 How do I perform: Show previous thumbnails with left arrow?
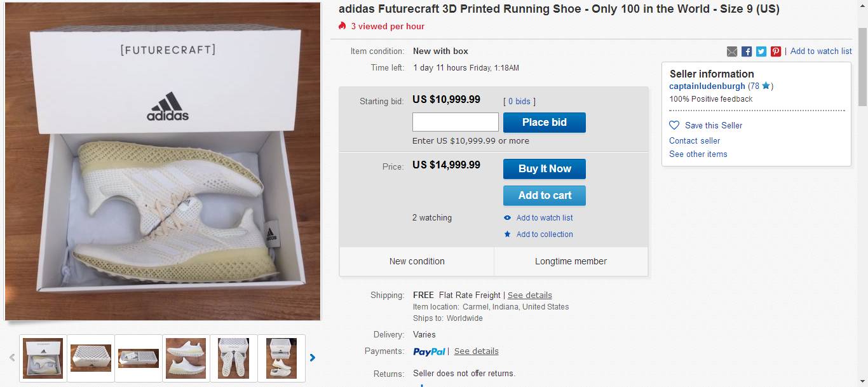tap(12, 358)
